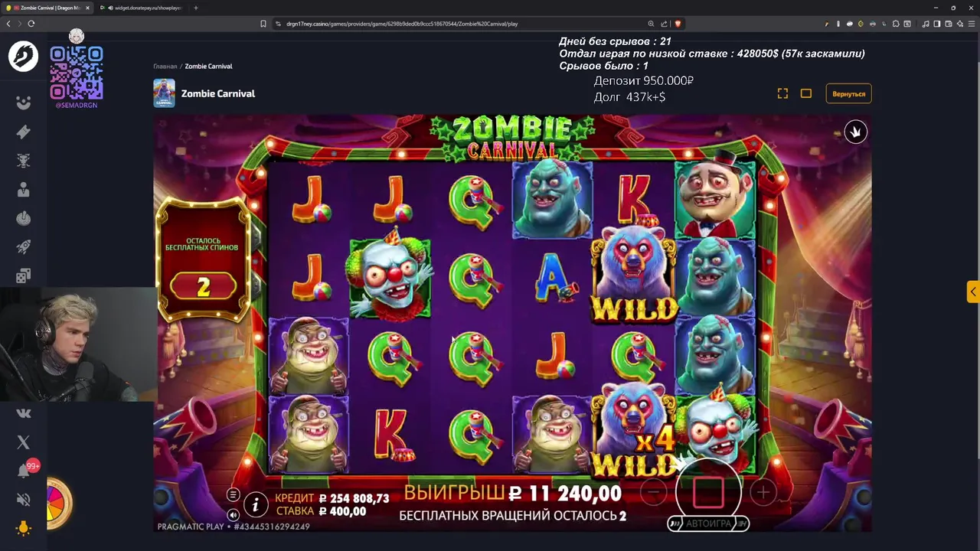
Task: Bookmark this page icon
Action: point(263,24)
